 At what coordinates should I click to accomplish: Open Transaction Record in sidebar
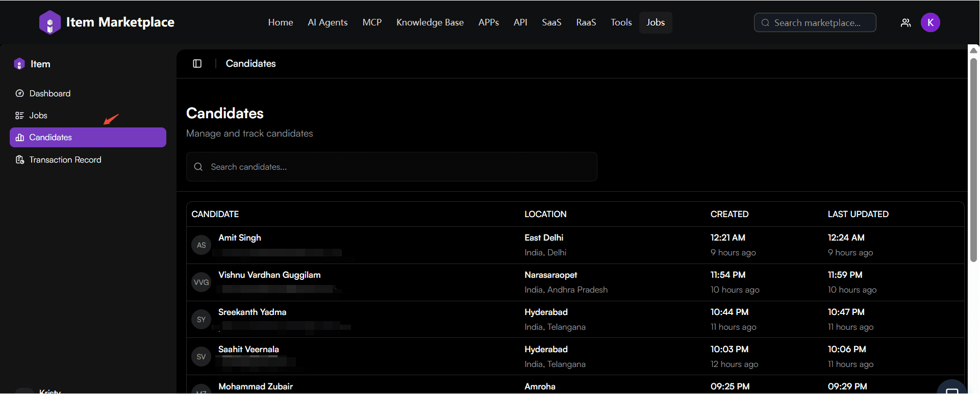click(x=65, y=160)
